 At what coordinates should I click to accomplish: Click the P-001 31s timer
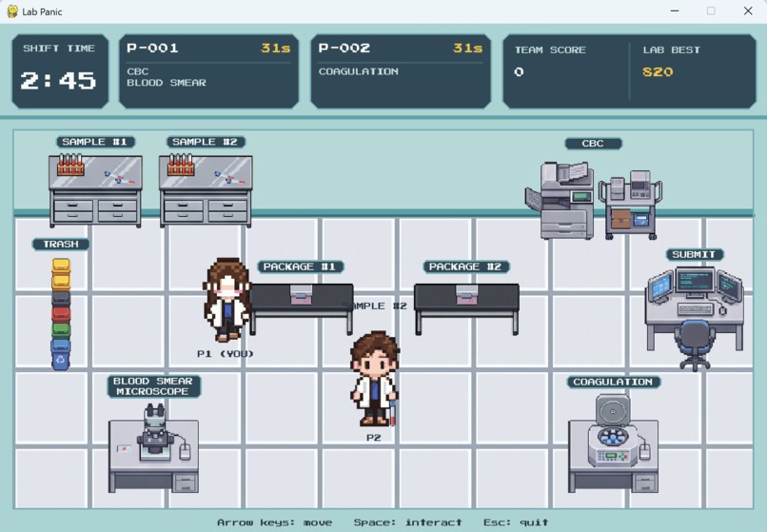tap(276, 49)
